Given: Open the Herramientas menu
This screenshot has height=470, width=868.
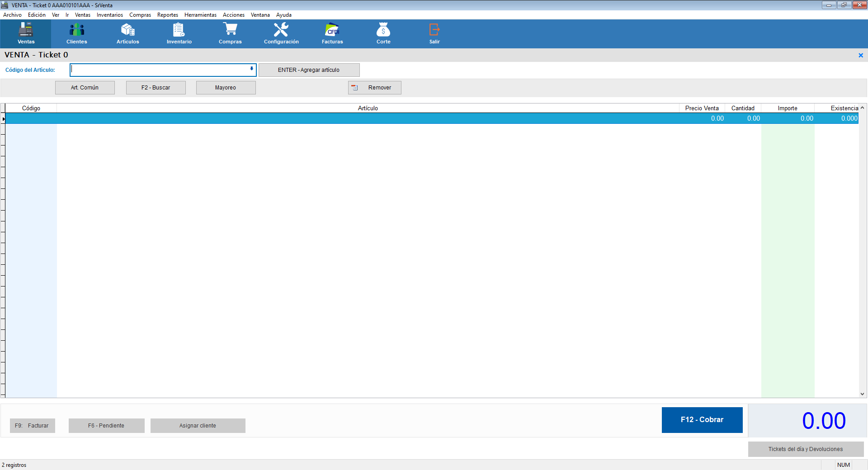Looking at the screenshot, I should point(200,15).
